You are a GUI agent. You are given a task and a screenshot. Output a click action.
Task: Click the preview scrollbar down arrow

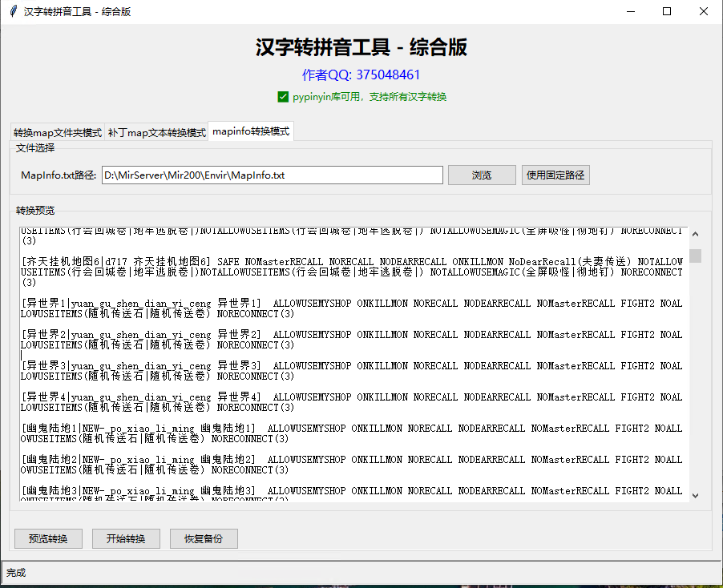click(x=695, y=496)
